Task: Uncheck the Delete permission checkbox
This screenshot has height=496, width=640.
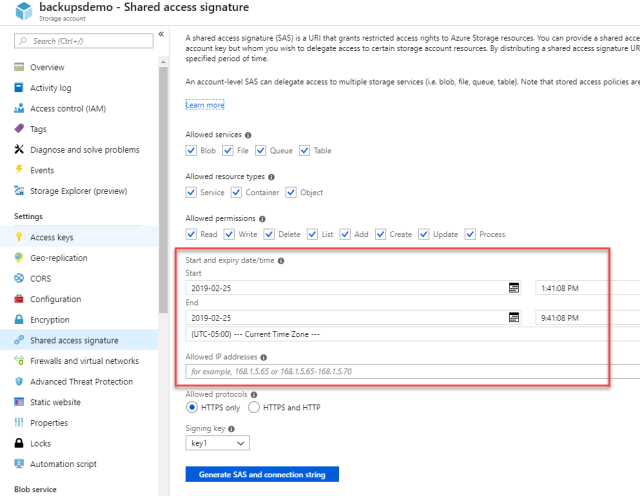Action: (x=268, y=234)
